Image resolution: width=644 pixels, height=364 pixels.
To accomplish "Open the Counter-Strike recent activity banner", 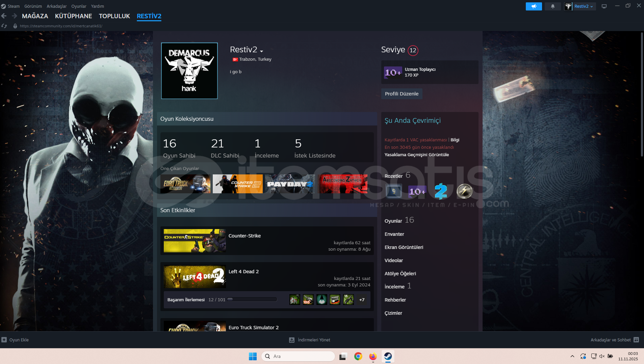I will click(195, 241).
